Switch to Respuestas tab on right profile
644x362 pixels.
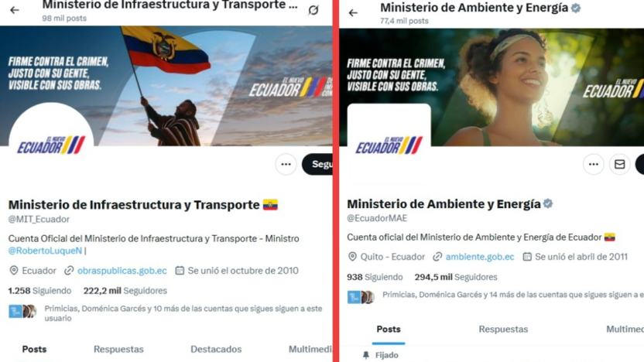pos(503,330)
